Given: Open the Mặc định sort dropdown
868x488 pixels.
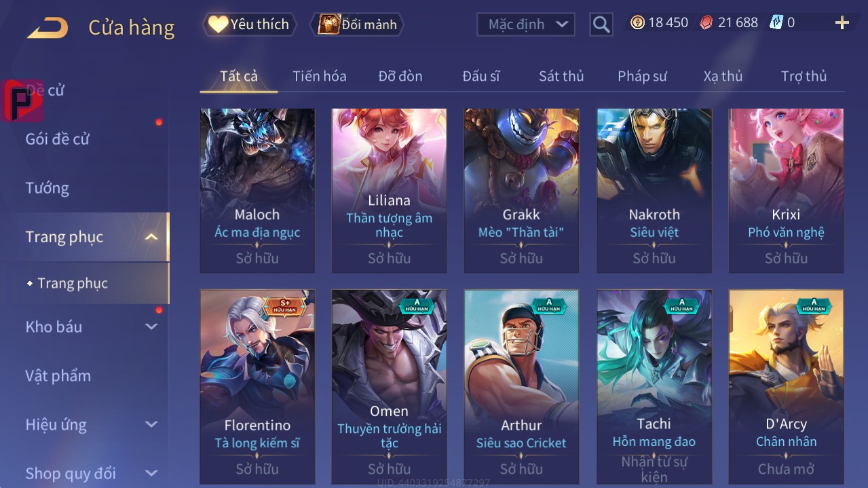Looking at the screenshot, I should [x=526, y=24].
